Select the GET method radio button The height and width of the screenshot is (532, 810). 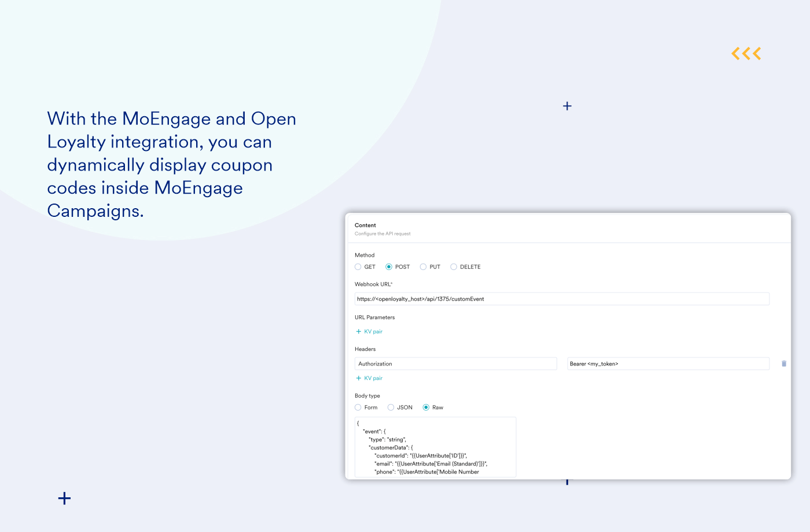(x=358, y=267)
